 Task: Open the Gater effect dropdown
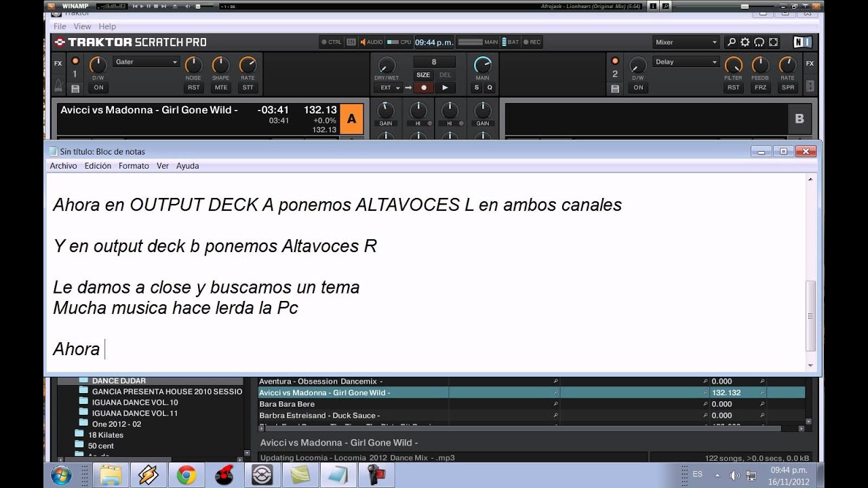click(146, 62)
